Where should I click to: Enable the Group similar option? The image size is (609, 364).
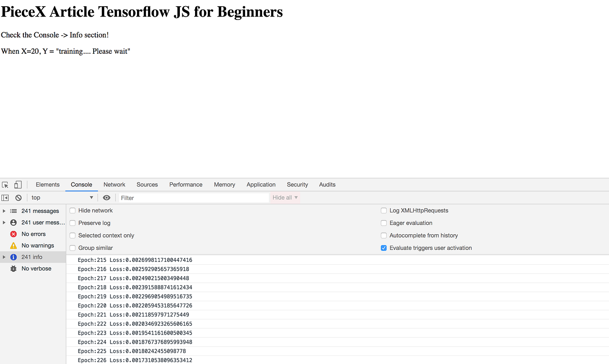72,248
